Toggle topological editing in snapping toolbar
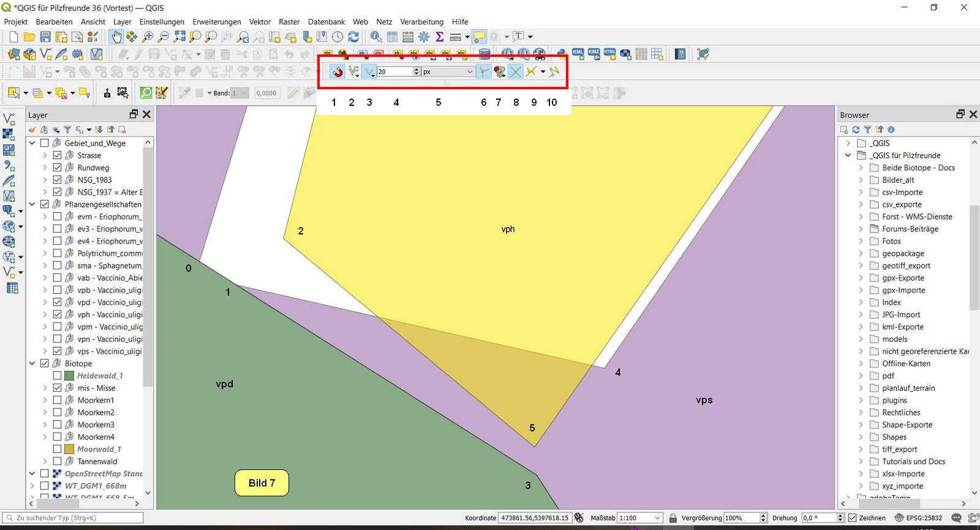 (483, 72)
